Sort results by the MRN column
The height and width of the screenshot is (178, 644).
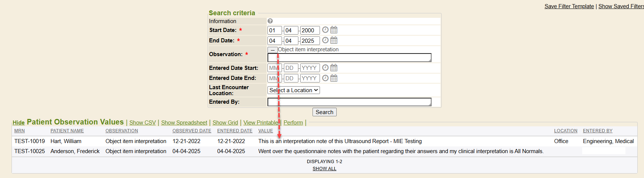(19, 131)
